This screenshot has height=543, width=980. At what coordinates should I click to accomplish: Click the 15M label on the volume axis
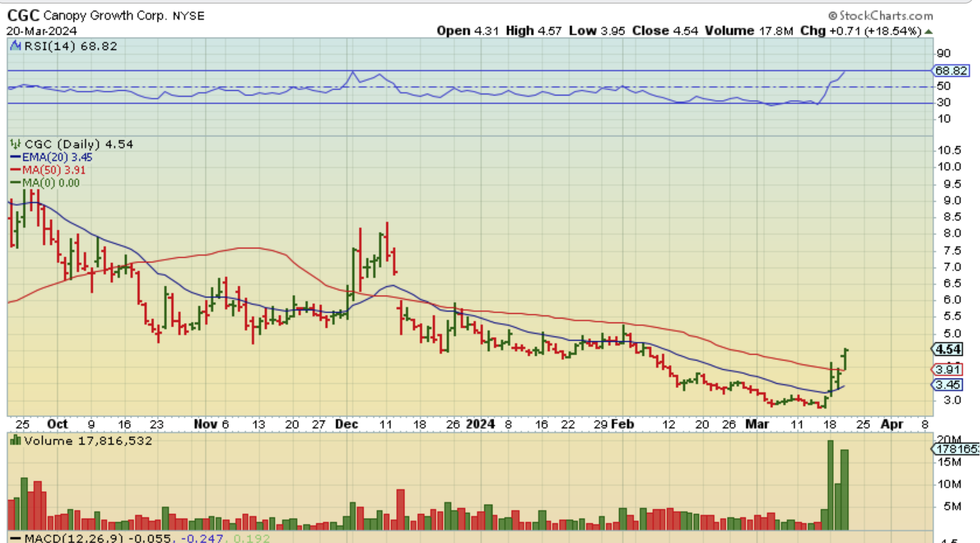pos(950,462)
